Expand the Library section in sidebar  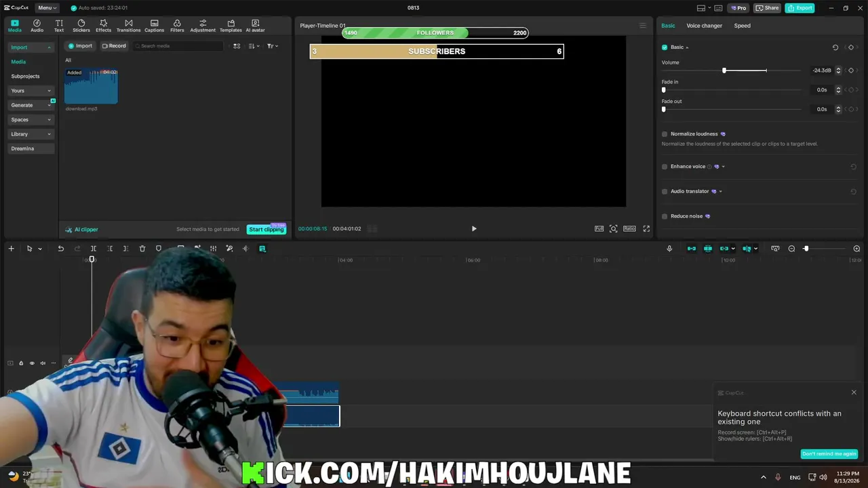coord(31,134)
